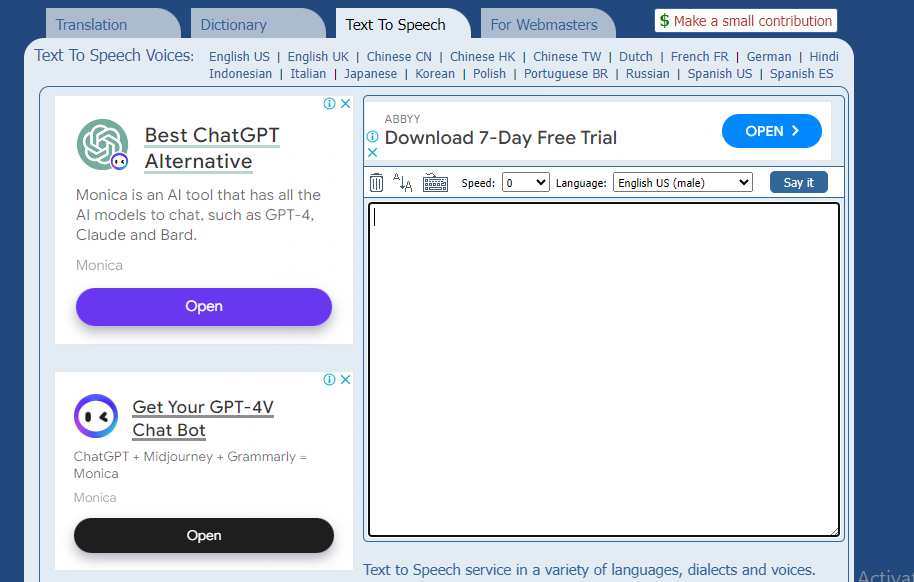Click the dollar sign contribution icon
The height and width of the screenshot is (582, 914).
(x=663, y=19)
